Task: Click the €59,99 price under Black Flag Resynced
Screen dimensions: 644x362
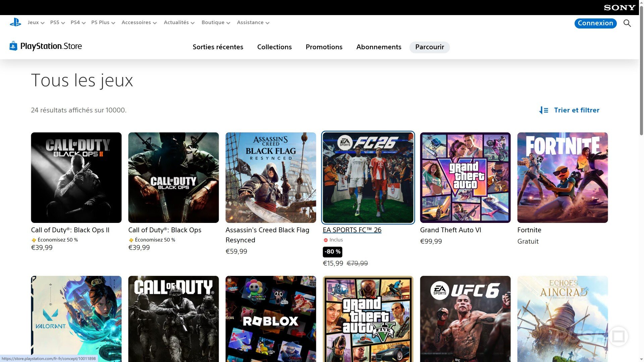Action: click(x=236, y=251)
